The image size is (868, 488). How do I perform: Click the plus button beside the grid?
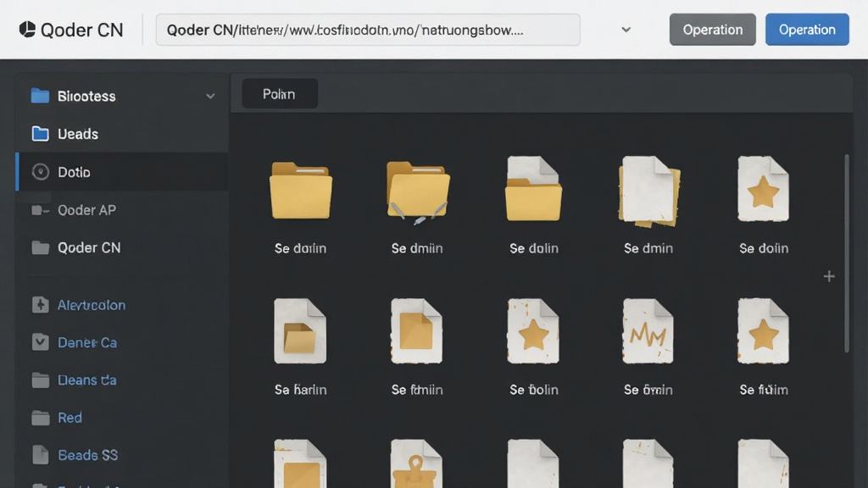(x=829, y=276)
